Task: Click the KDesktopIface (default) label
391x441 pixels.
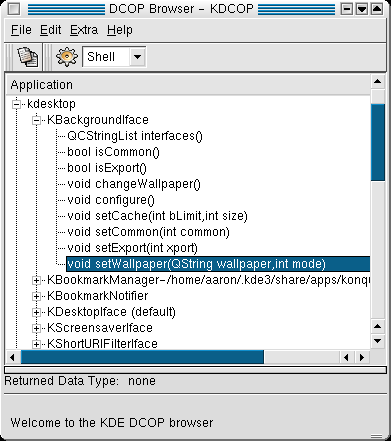Action: [x=111, y=312]
